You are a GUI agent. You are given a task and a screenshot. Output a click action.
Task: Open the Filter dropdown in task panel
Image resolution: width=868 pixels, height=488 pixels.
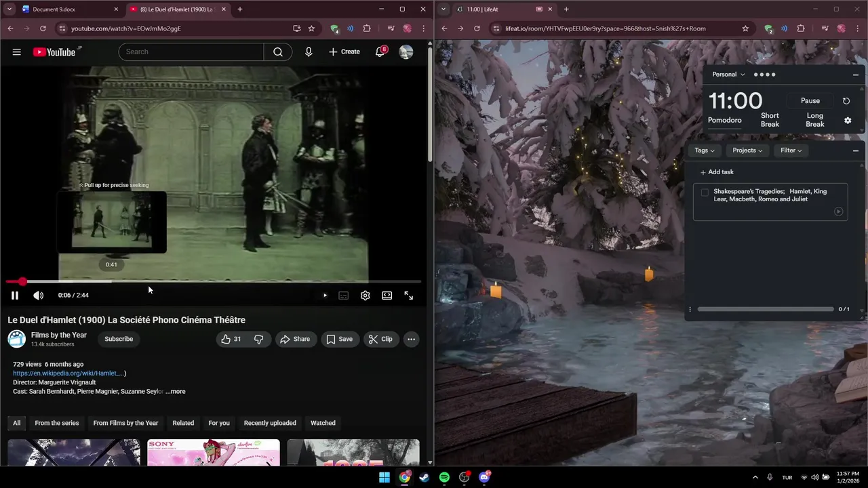pos(791,150)
